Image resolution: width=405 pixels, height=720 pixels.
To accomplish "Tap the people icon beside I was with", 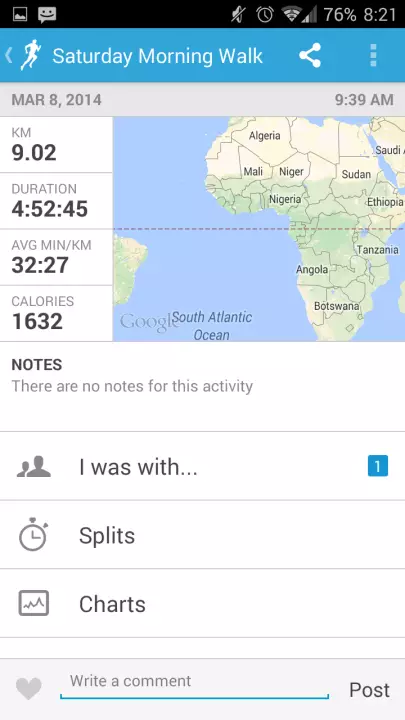I will pyautogui.click(x=34, y=467).
